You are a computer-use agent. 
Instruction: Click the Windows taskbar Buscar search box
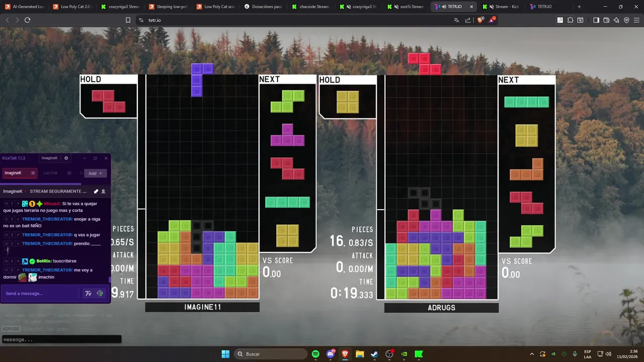pos(270,354)
